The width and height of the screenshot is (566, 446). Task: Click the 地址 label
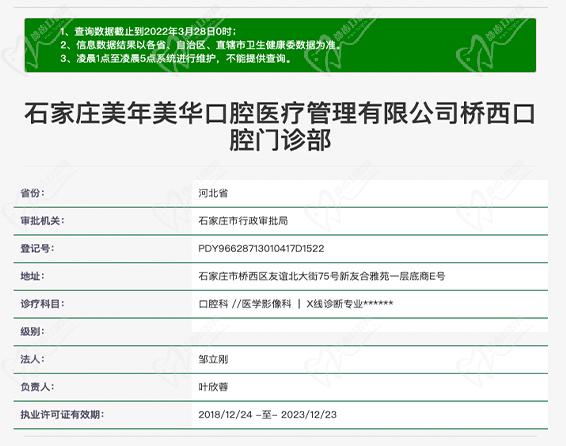[x=32, y=276]
